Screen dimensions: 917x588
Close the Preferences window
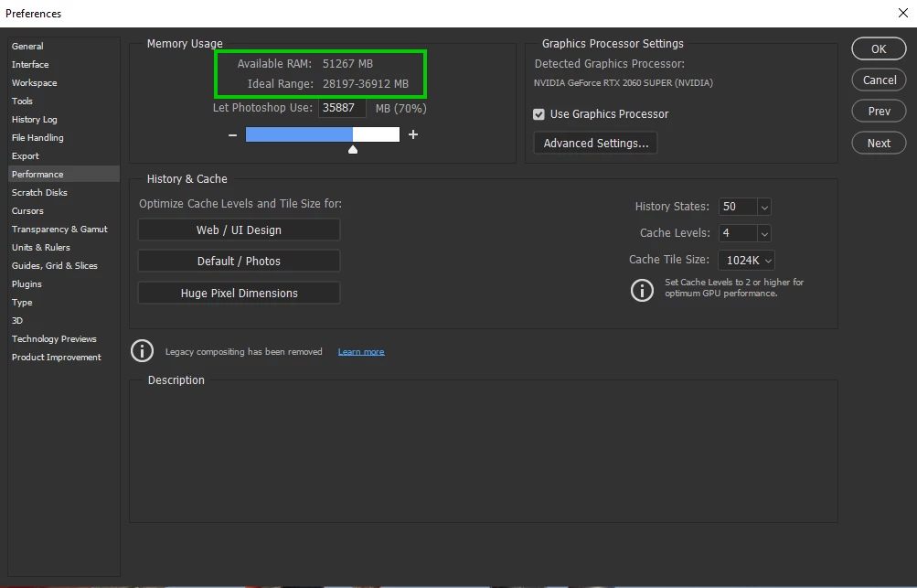point(902,13)
